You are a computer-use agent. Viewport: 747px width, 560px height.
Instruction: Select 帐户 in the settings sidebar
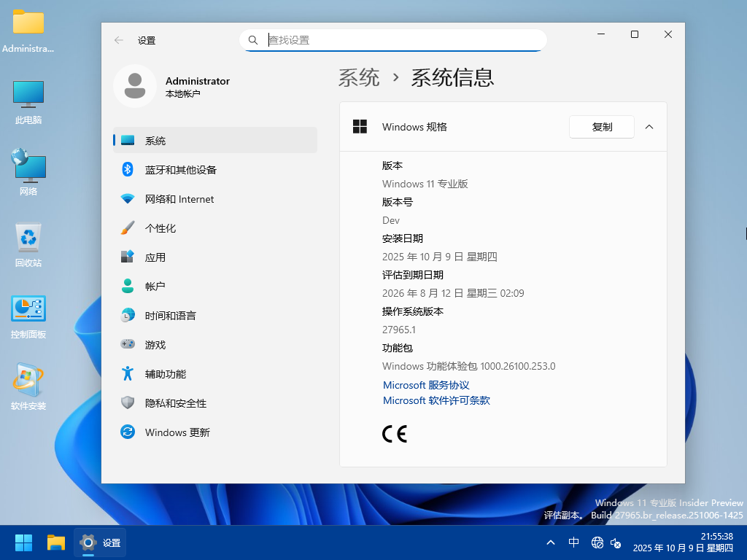pos(155,287)
